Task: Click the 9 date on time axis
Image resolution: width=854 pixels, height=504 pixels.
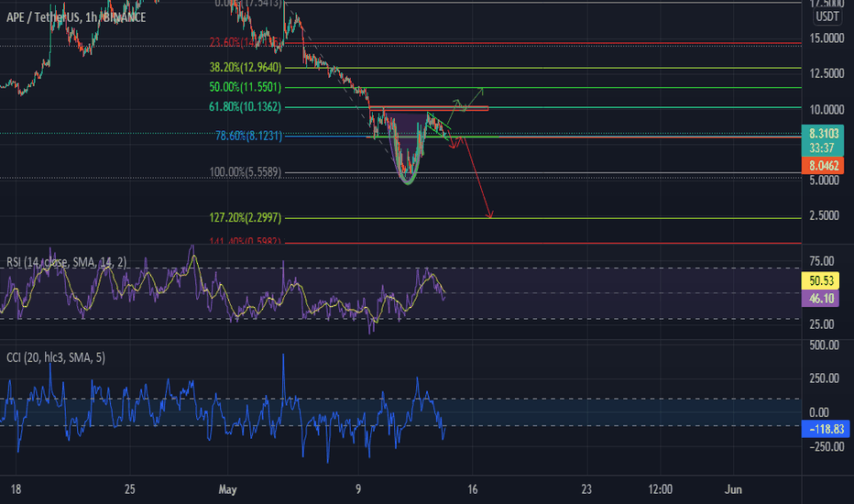Action: (x=358, y=489)
